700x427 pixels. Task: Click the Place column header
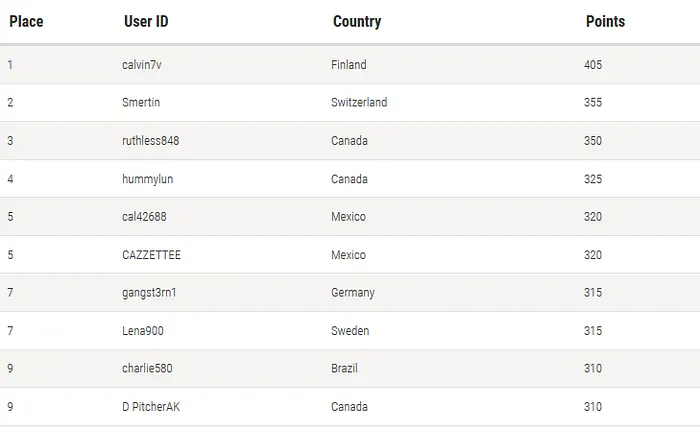coord(26,21)
